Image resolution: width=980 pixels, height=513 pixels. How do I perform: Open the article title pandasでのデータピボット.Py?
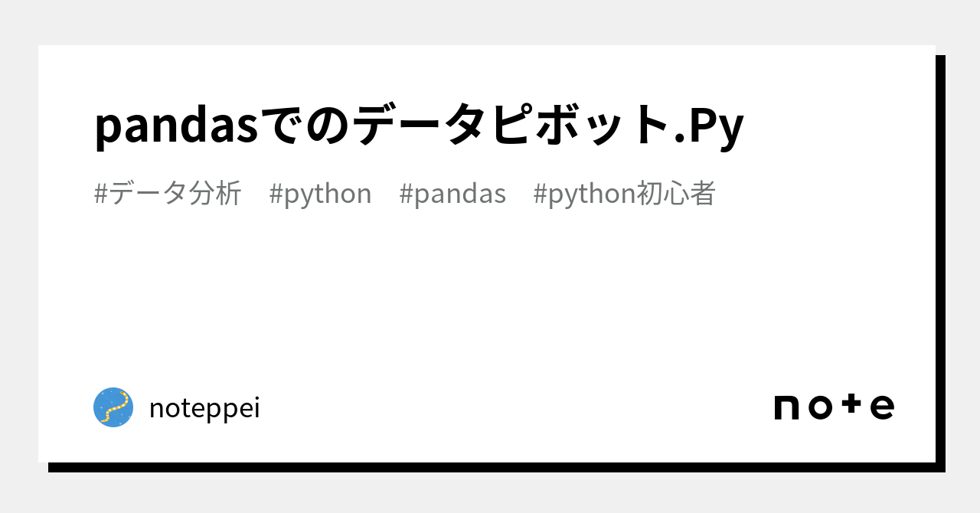click(x=419, y=125)
